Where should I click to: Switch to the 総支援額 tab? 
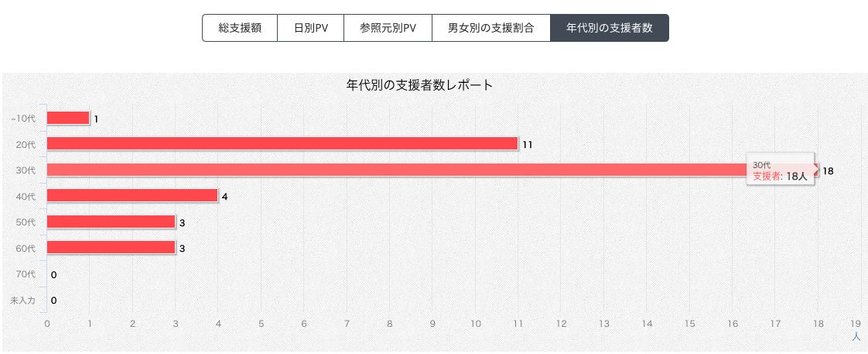pos(240,28)
